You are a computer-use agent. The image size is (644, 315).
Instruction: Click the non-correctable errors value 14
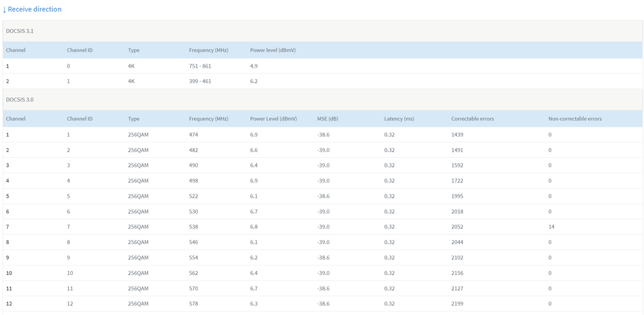551,227
